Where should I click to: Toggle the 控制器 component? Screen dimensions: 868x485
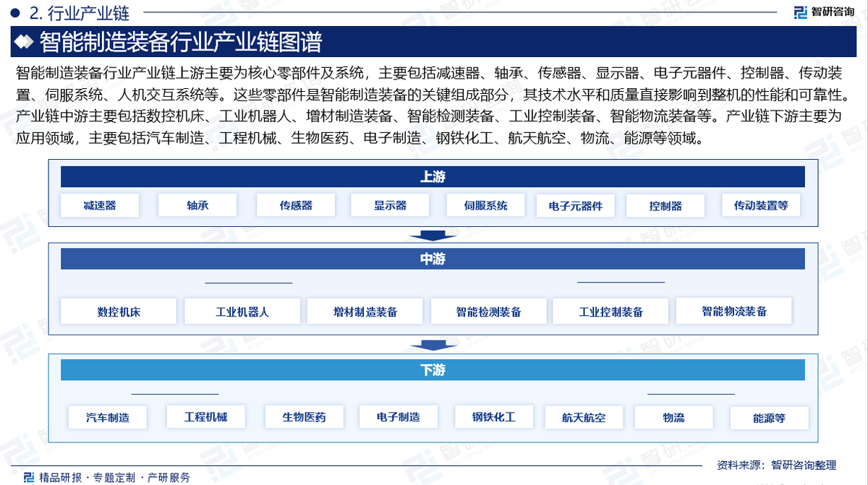(x=665, y=205)
